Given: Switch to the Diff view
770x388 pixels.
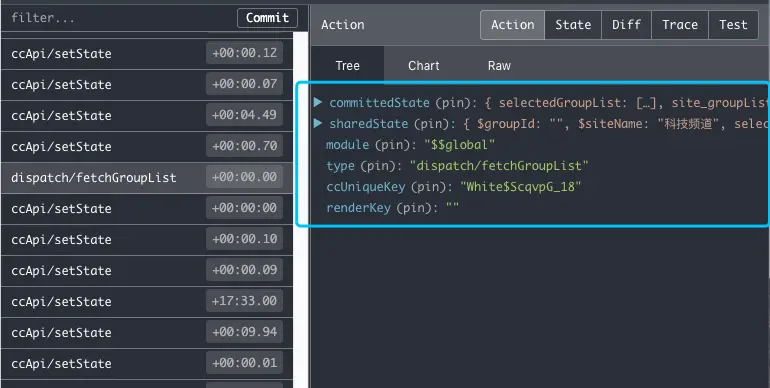Looking at the screenshot, I should click(626, 25).
